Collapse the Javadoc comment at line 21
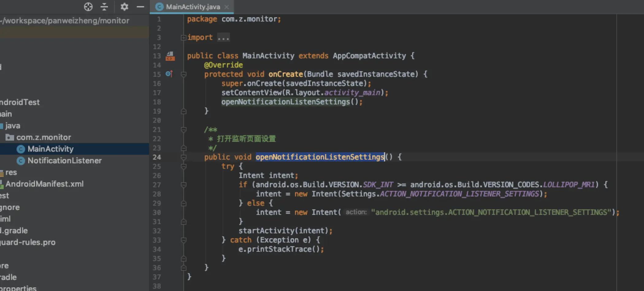Viewport: 644px width, 291px height. (x=183, y=130)
